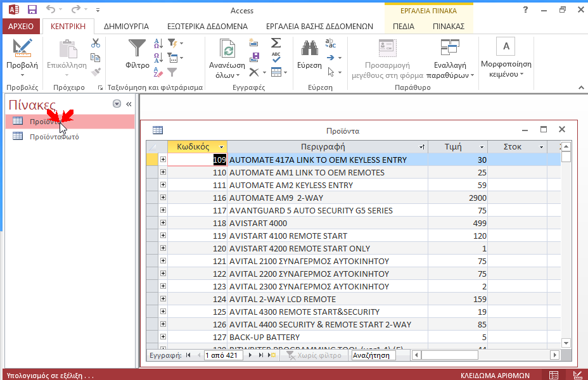The width and height of the screenshot is (588, 380).
Task: Switch to Design view from the status bar
Action: click(x=577, y=375)
